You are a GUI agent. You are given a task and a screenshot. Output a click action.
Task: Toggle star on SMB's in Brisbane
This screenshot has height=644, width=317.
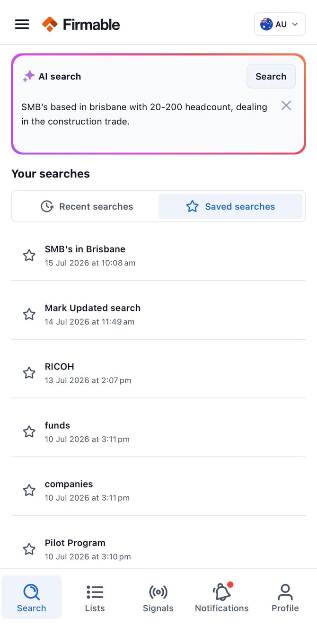pyautogui.click(x=29, y=256)
